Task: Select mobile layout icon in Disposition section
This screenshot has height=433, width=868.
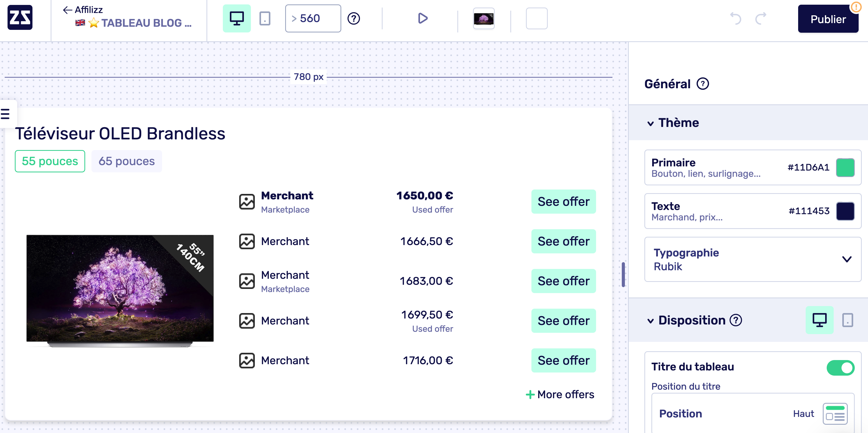Action: [847, 320]
